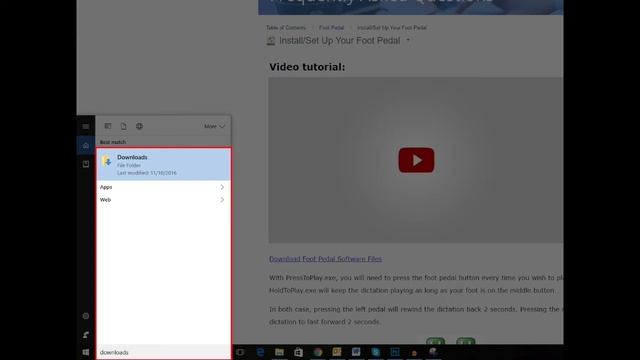This screenshot has width=640, height=360.
Task: Click the Download Foot Pedal Software Files link
Action: [x=325, y=259]
